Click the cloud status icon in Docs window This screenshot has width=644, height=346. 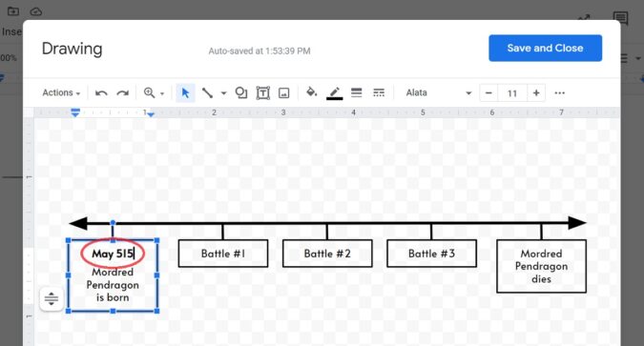[x=36, y=11]
